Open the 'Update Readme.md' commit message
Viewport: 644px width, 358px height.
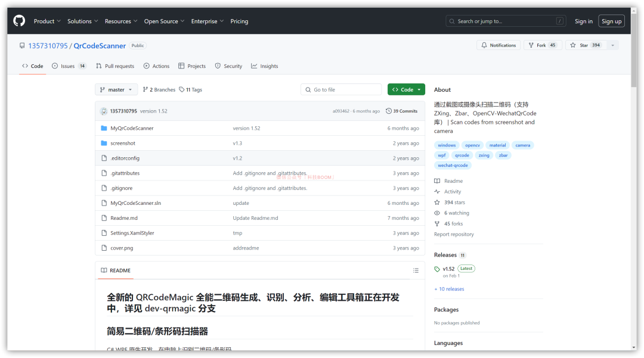click(x=255, y=218)
